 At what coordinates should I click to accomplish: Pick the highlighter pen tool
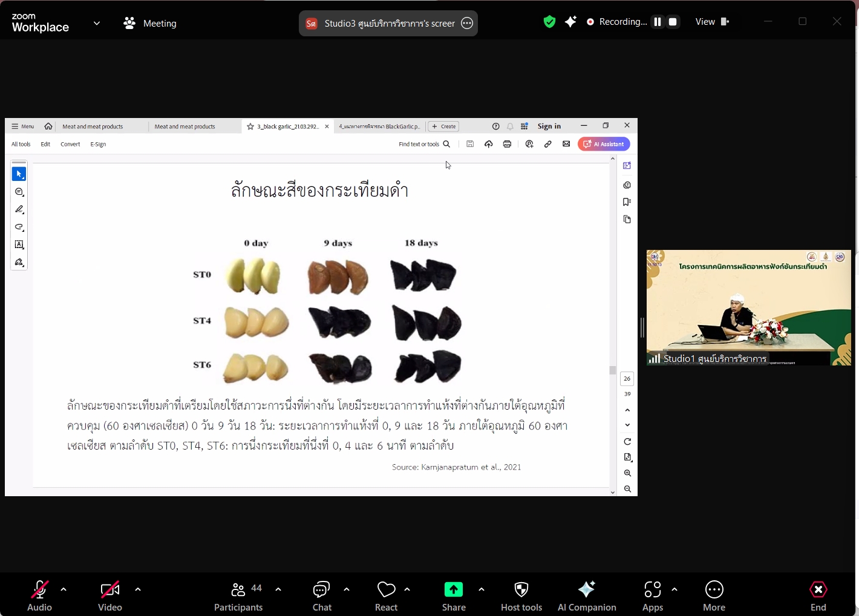pos(19,209)
